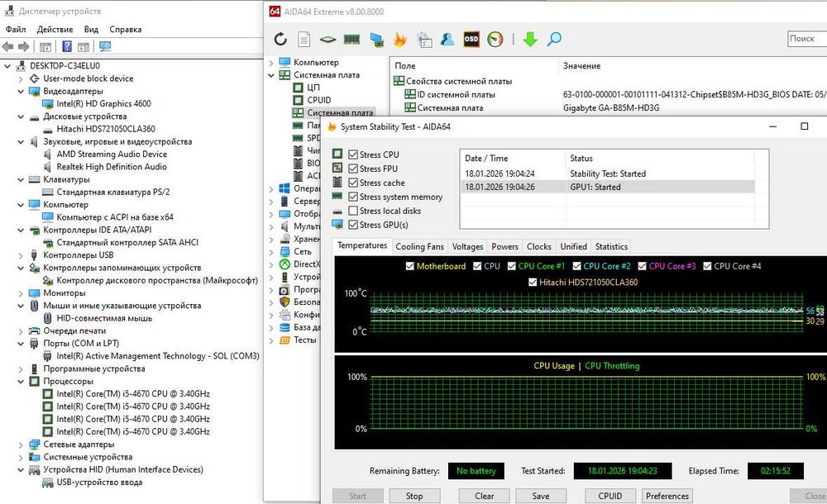Open Preferences in stability test

click(667, 496)
